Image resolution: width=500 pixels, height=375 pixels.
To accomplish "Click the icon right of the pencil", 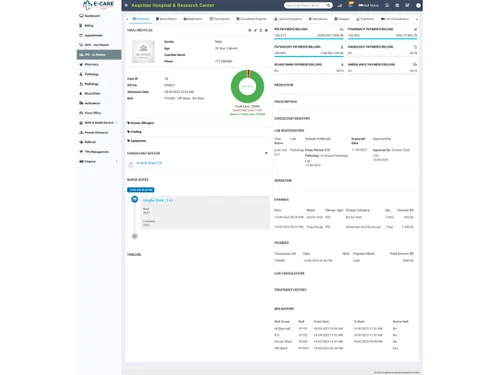I will [x=261, y=30].
